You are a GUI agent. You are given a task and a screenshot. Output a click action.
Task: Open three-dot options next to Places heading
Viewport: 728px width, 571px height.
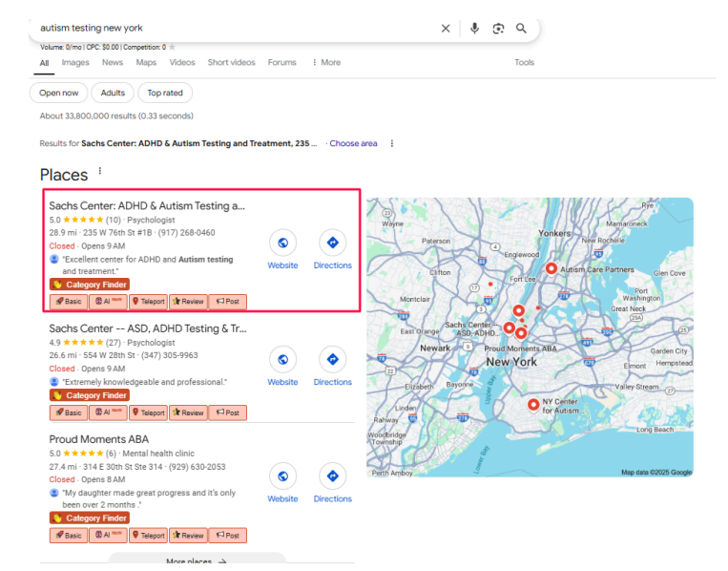pyautogui.click(x=100, y=171)
